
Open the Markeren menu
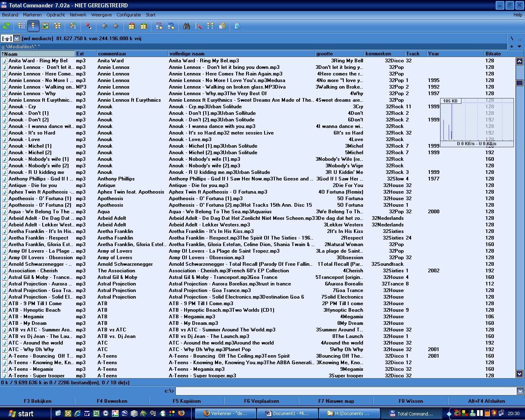click(32, 15)
